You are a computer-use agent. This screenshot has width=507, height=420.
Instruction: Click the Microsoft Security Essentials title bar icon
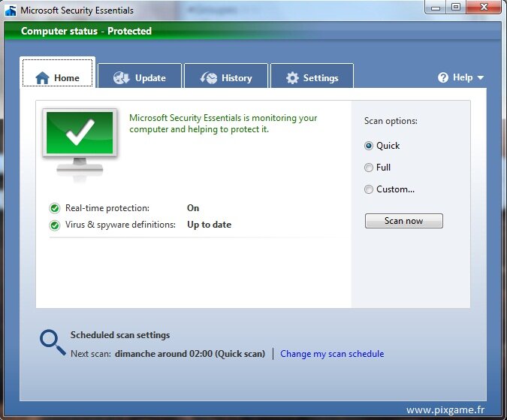[11, 11]
